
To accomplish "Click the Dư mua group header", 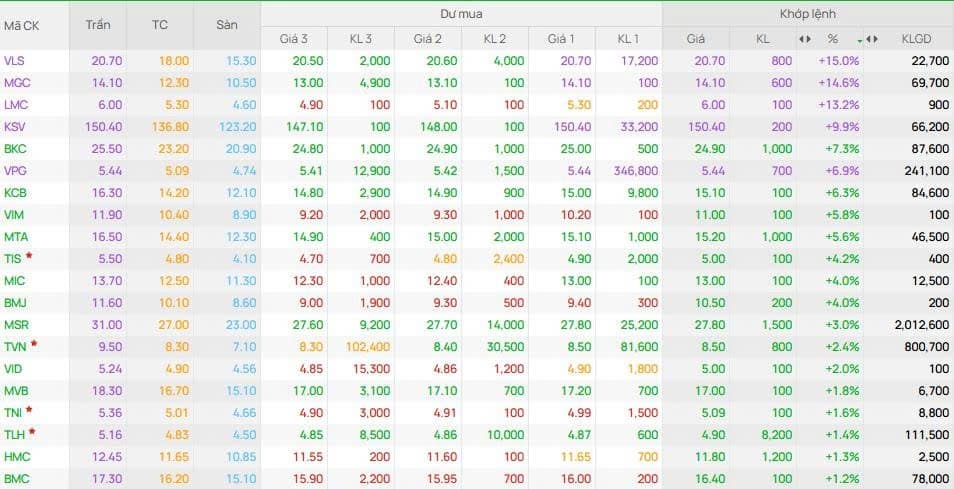I will click(461, 13).
